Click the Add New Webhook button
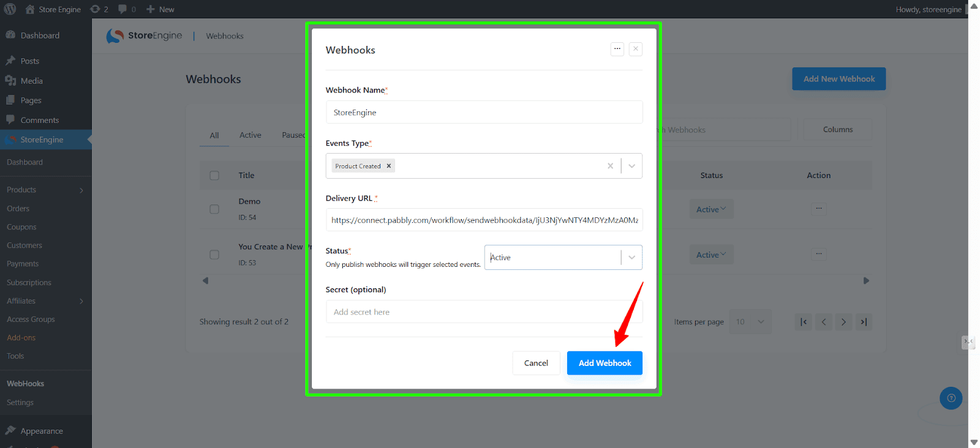 click(839, 79)
